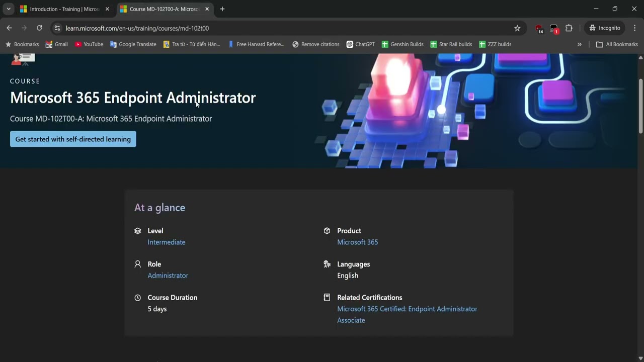
Task: Open the Remove citations bookmark
Action: [x=316, y=44]
